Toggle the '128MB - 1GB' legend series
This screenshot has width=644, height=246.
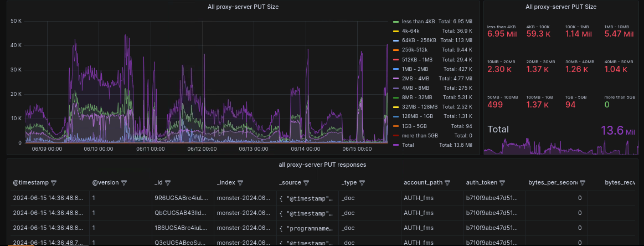[x=418, y=116]
